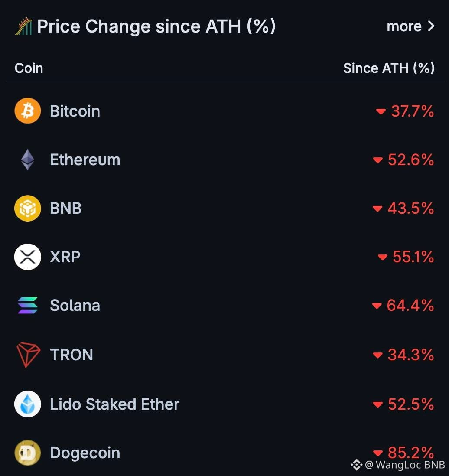449x476 pixels.
Task: Click the Ethereum diamond icon
Action: point(28,160)
